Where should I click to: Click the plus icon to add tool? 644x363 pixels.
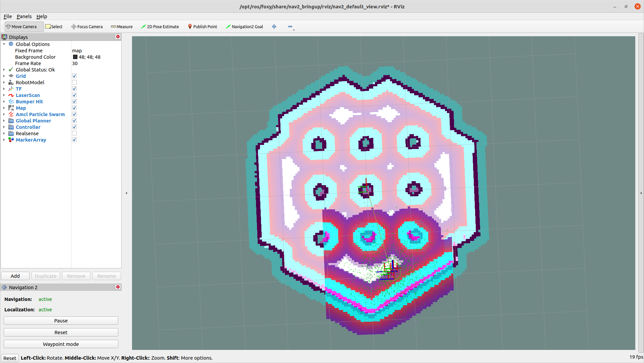point(274,27)
